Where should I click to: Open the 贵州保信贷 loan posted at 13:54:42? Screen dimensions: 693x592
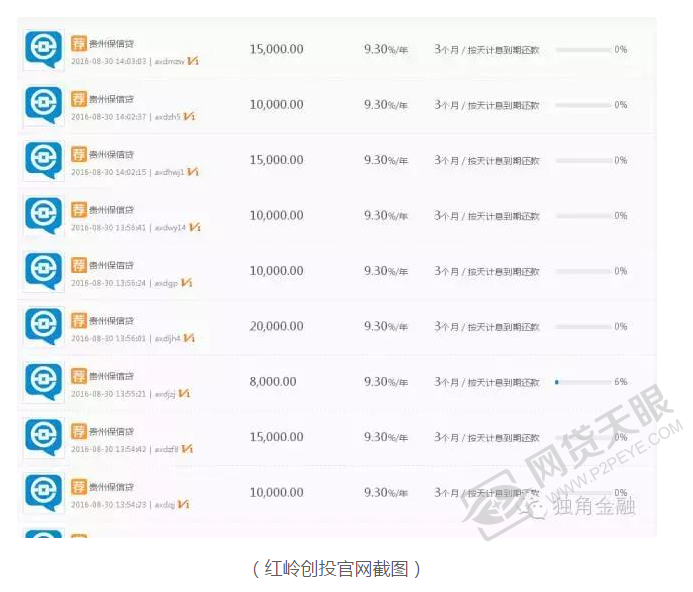(111, 432)
